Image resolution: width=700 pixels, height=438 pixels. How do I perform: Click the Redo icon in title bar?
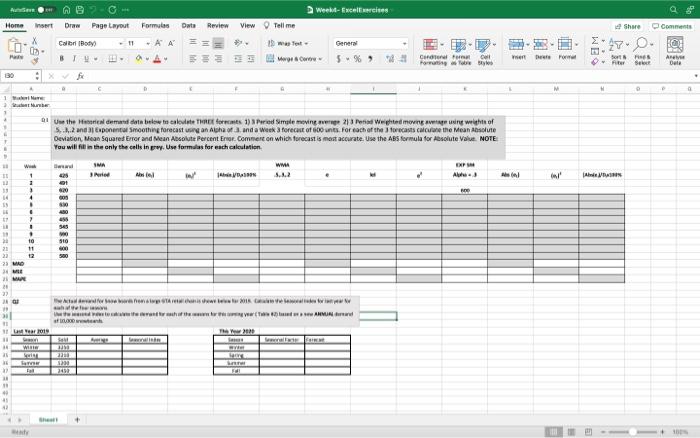[x=112, y=10]
